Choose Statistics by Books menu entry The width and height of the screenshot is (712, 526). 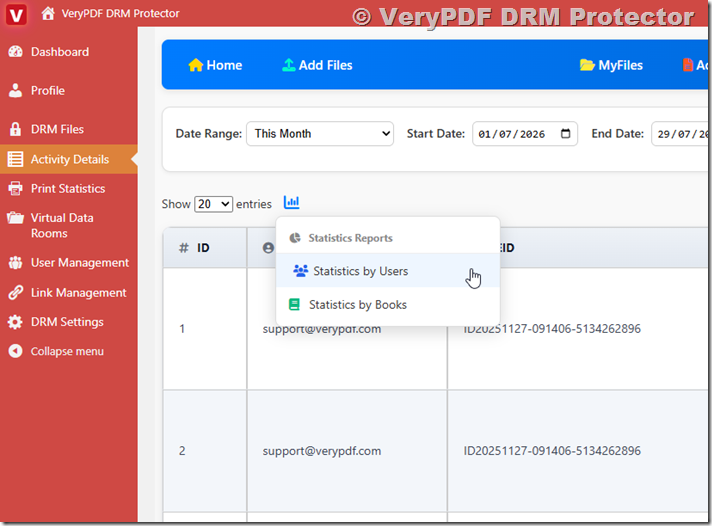[x=388, y=304]
